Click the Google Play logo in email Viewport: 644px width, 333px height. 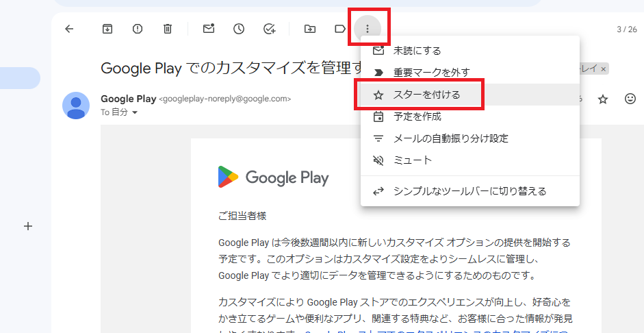pyautogui.click(x=274, y=177)
